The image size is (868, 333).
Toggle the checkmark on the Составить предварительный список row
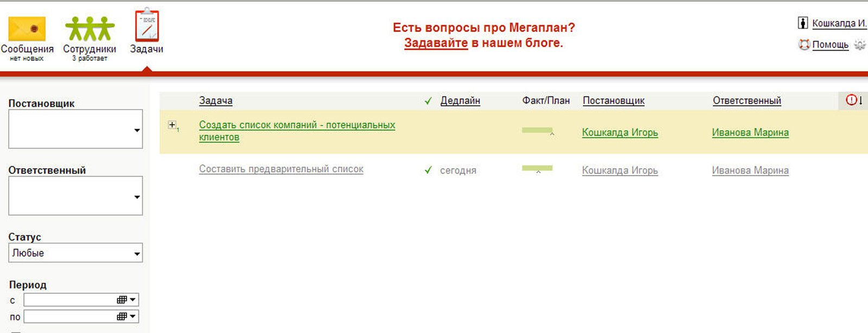(428, 170)
